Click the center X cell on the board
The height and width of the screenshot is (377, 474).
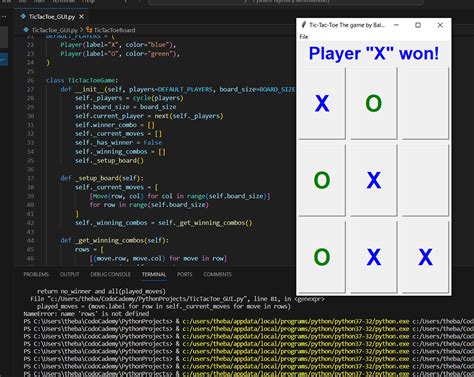[x=374, y=180]
